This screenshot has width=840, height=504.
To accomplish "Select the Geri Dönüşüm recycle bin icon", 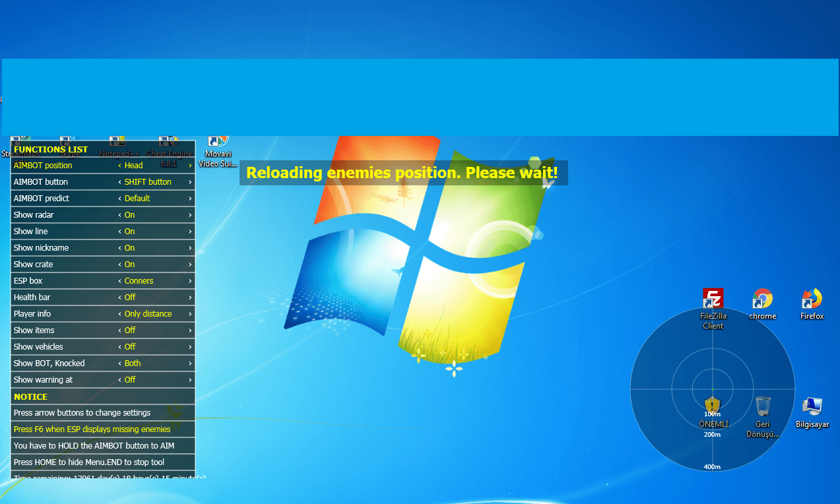I will 763,417.
